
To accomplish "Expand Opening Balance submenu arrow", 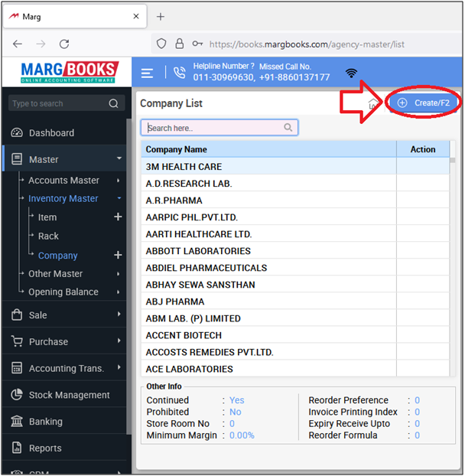I will click(x=119, y=292).
